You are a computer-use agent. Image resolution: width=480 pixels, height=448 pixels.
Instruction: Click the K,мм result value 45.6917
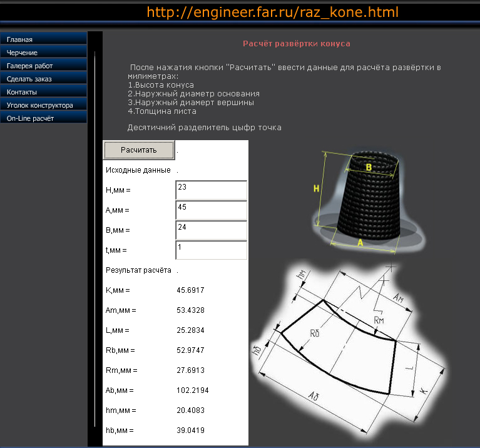pyautogui.click(x=191, y=290)
